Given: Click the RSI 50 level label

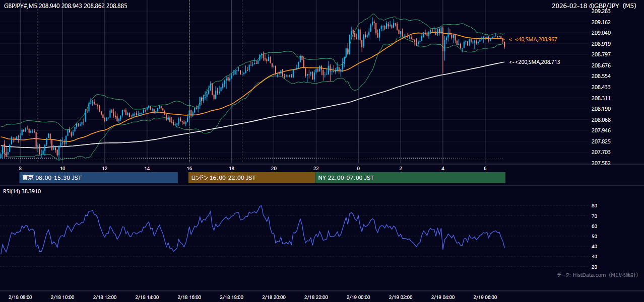Looking at the screenshot, I should (x=594, y=236).
